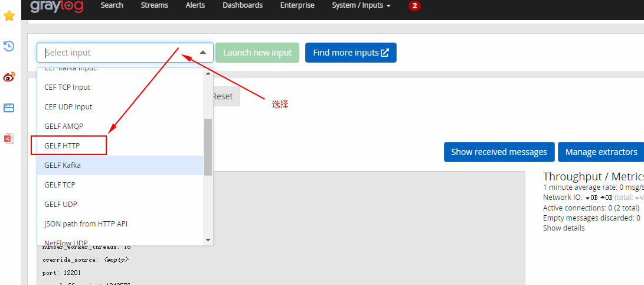Open the Enterprise menu
Screen dimensions: 644x285
tap(298, 5)
